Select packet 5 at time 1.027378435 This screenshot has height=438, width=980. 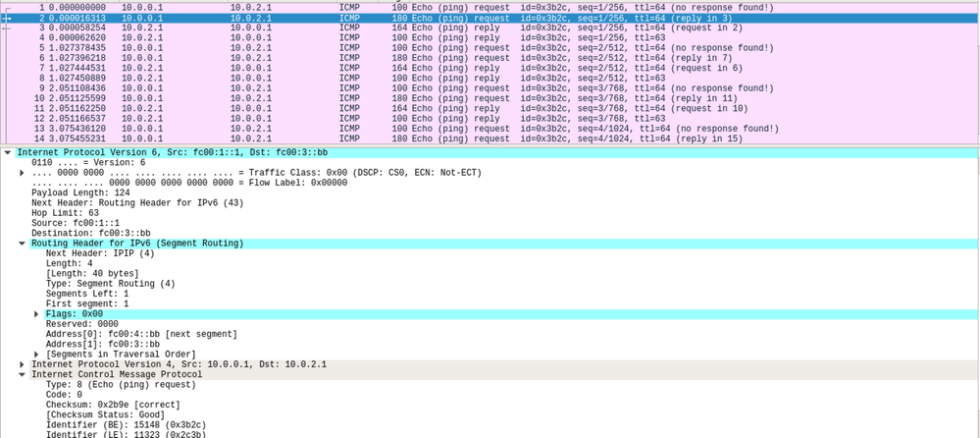coord(490,48)
